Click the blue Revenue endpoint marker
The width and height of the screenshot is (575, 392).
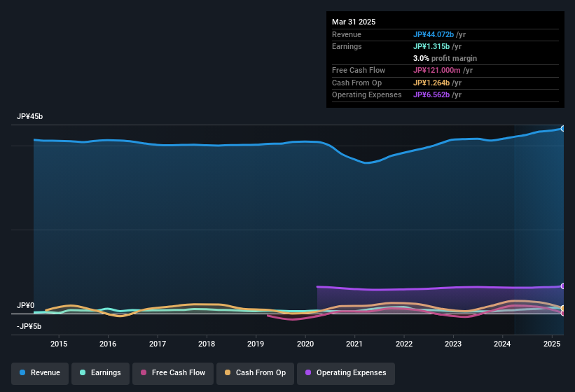pyautogui.click(x=563, y=129)
